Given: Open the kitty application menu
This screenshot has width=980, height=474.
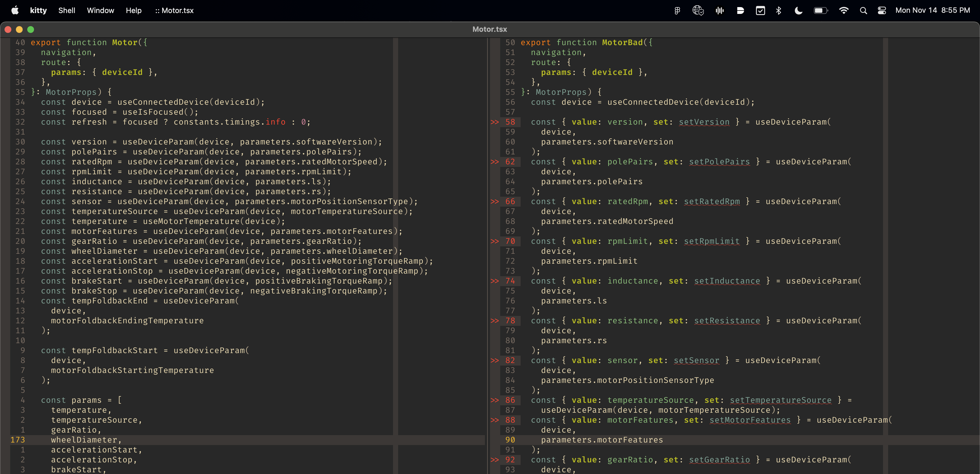Looking at the screenshot, I should pos(39,10).
